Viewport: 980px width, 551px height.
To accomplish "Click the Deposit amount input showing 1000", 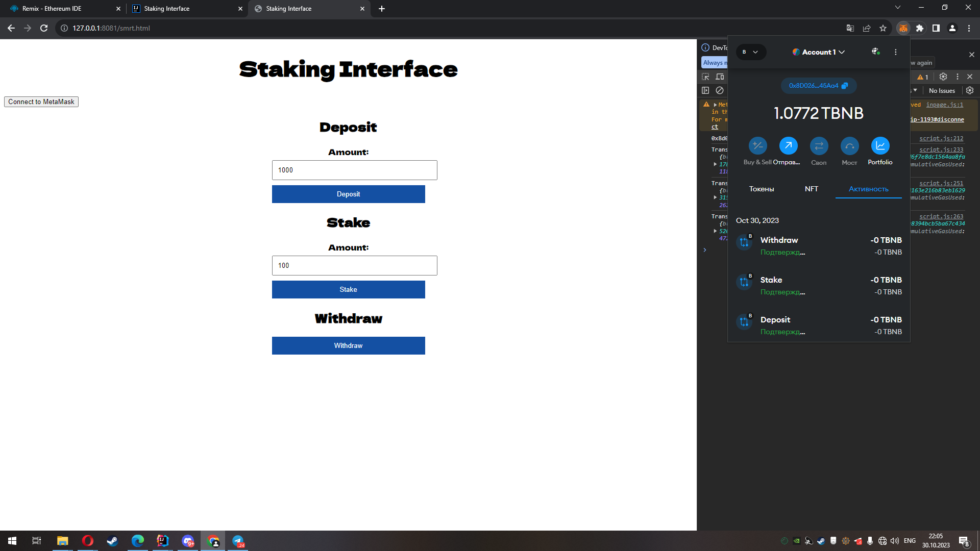I will click(x=354, y=170).
